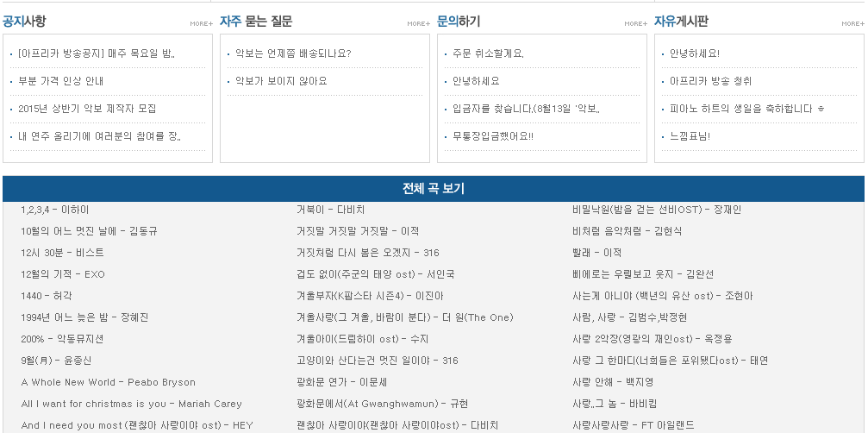Open inquiry post '안녕하세요' under 문의하기
868x433 pixels.
[476, 81]
